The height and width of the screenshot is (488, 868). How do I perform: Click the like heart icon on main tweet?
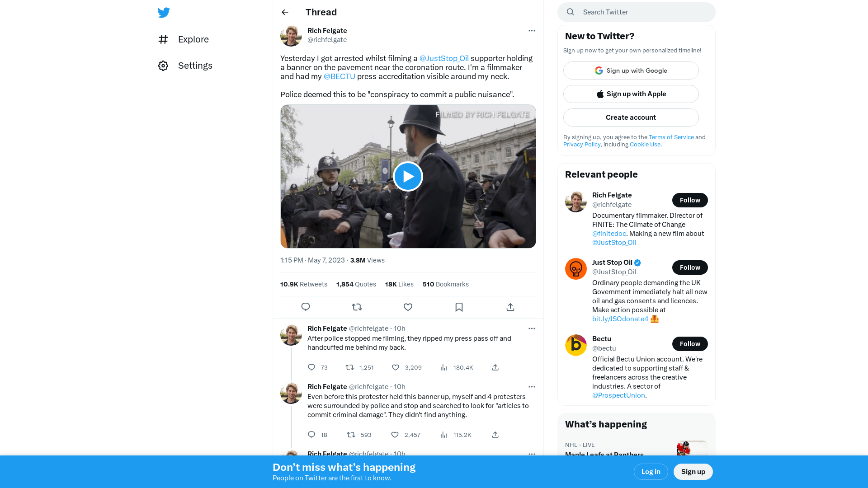pos(408,307)
